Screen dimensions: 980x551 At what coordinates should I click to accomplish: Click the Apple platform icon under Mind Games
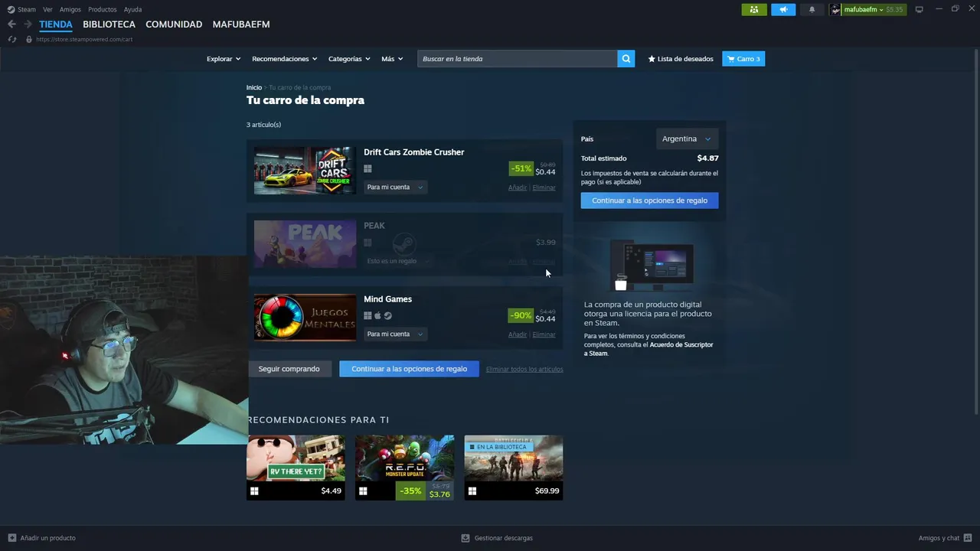(x=377, y=316)
